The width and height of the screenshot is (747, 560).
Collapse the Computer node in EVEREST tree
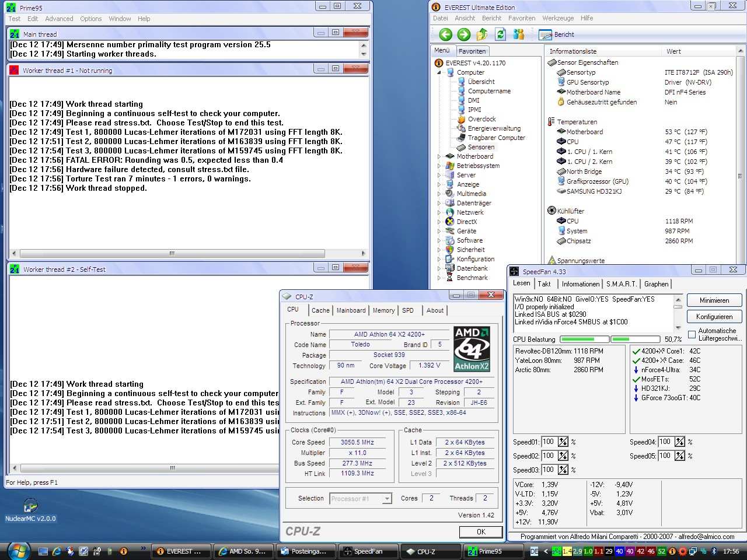pyautogui.click(x=439, y=72)
